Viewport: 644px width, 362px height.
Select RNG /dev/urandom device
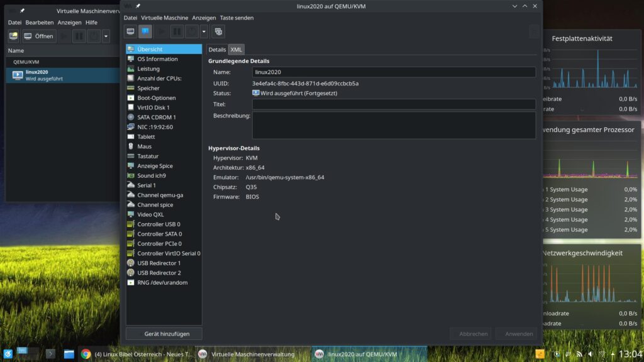pyautogui.click(x=164, y=282)
